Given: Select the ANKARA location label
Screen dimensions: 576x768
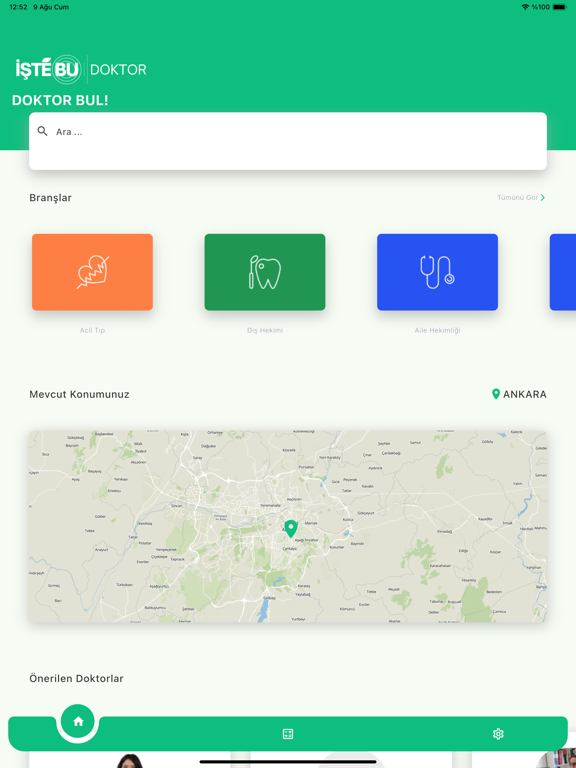Looking at the screenshot, I should pyautogui.click(x=525, y=394).
